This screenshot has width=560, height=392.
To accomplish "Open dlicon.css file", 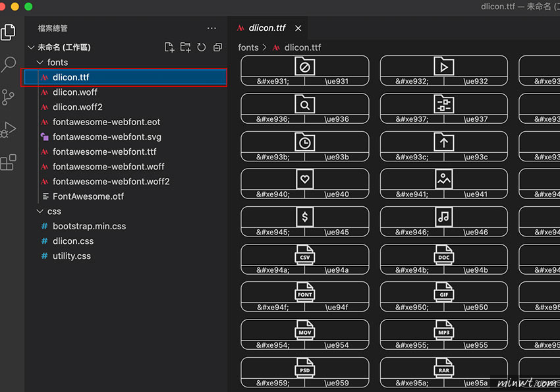I will [73, 241].
